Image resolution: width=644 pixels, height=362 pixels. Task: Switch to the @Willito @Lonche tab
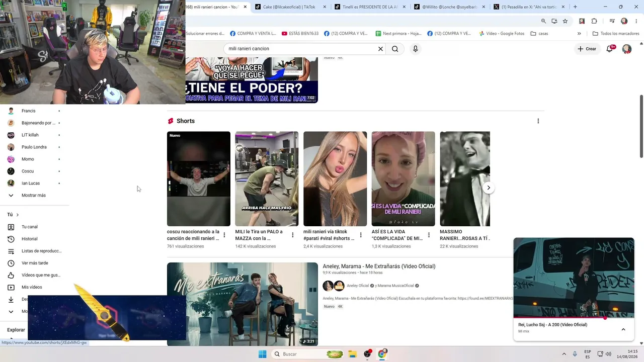click(x=448, y=7)
